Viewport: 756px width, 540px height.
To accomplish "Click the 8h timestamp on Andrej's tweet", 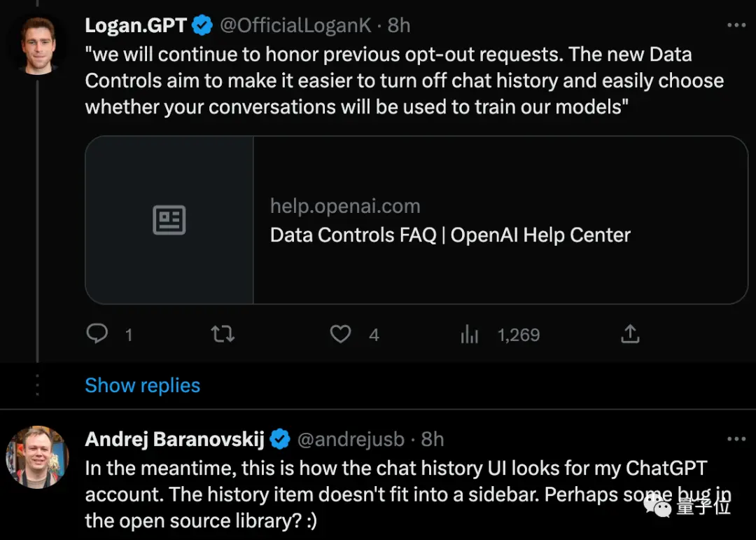I will tap(433, 439).
